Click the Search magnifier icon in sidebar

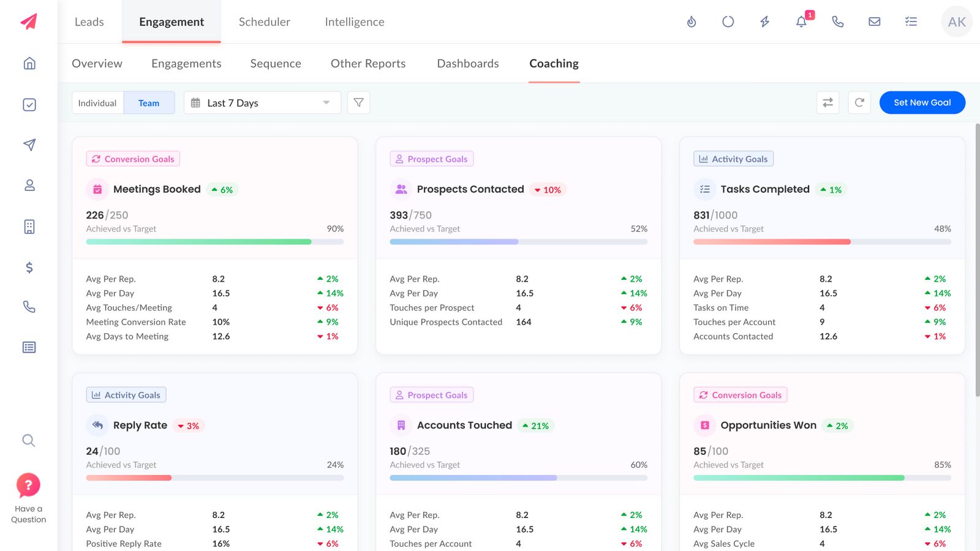tap(29, 440)
